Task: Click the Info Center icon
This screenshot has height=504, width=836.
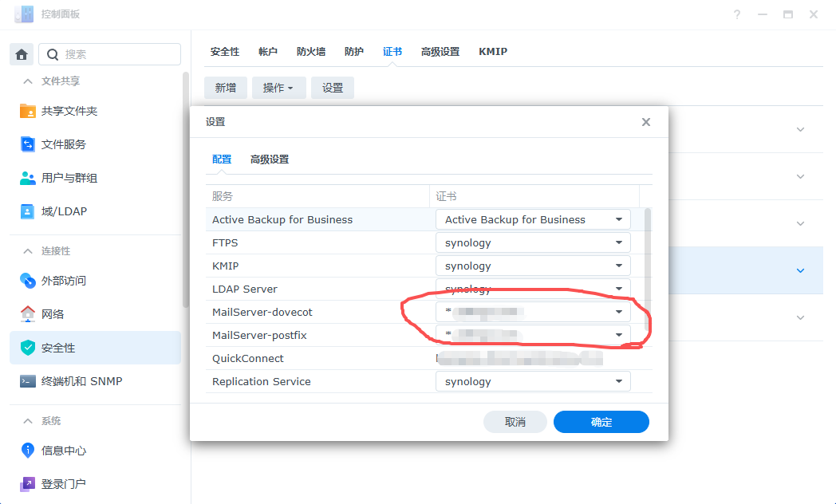Action: 28,451
